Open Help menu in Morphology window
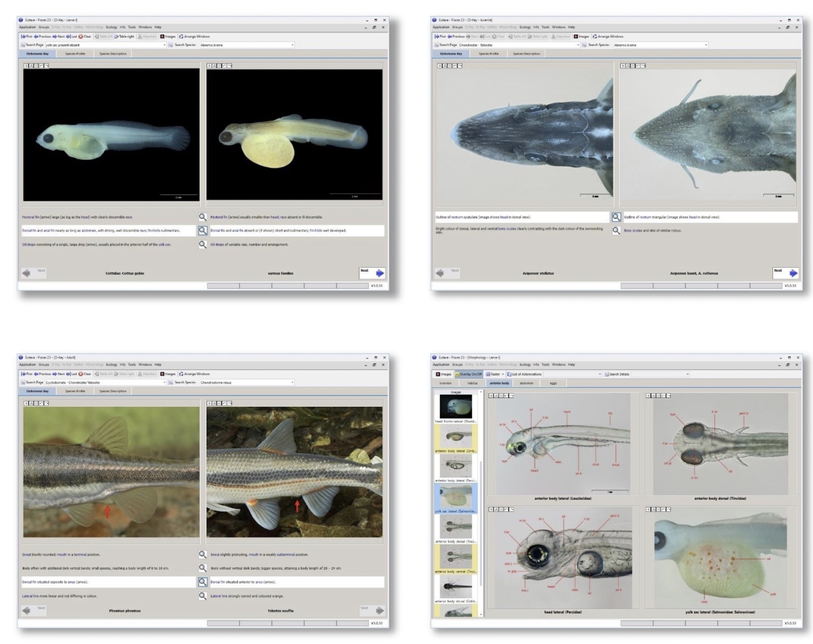 pos(571,365)
